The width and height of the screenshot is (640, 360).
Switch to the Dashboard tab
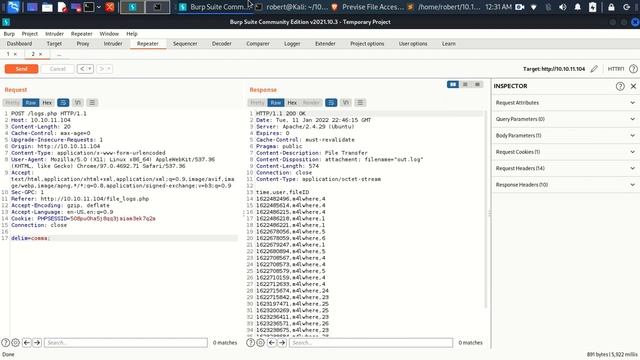pyautogui.click(x=19, y=44)
